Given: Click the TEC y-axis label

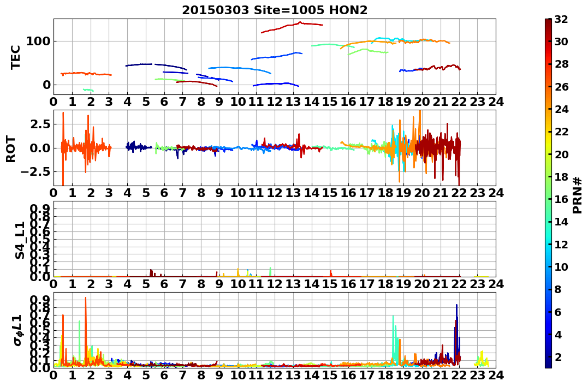Looking at the screenshot, I should click(15, 57).
